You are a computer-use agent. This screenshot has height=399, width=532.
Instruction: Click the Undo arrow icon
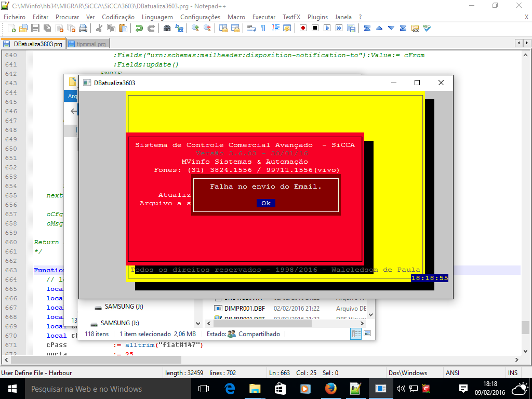(139, 28)
